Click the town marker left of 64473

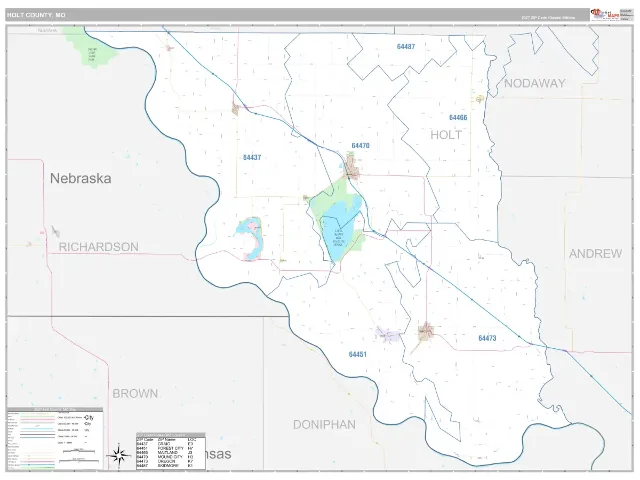[x=426, y=331]
